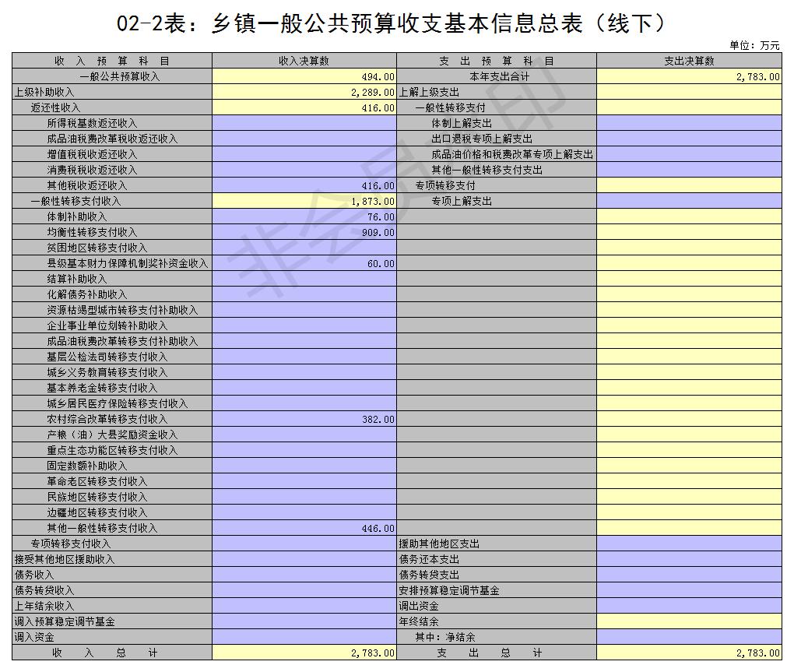The image size is (794, 672).
Task: Click the 支出总计 total value cell
Action: coord(689,653)
